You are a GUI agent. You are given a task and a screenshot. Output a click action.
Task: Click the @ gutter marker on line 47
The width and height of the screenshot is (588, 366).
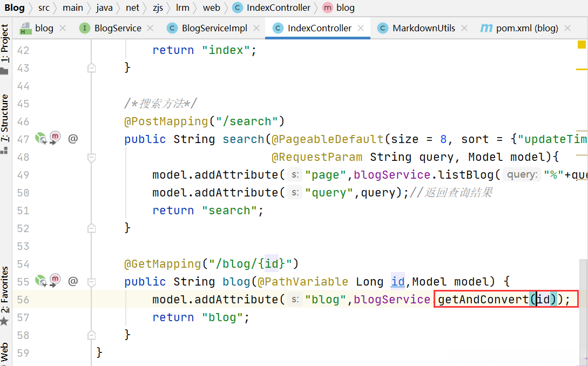tap(73, 139)
